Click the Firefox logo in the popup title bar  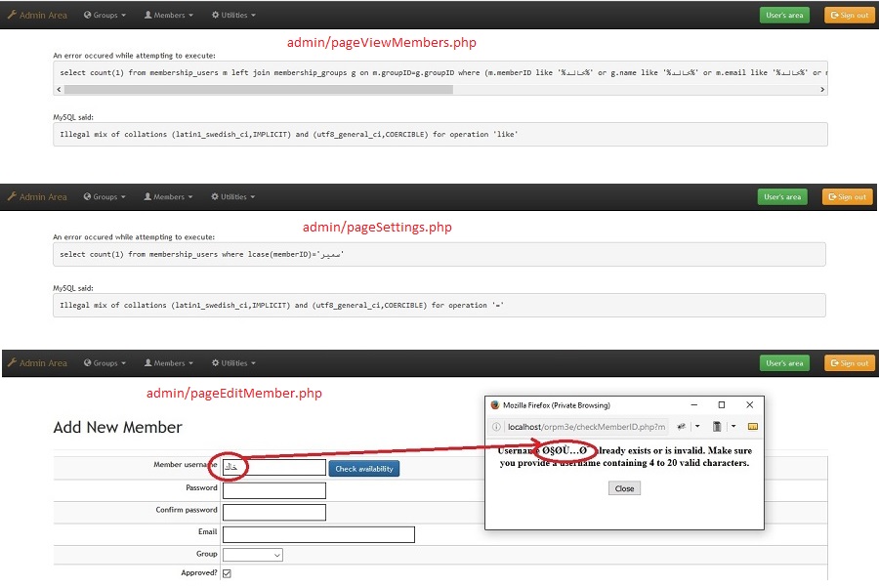coord(495,404)
